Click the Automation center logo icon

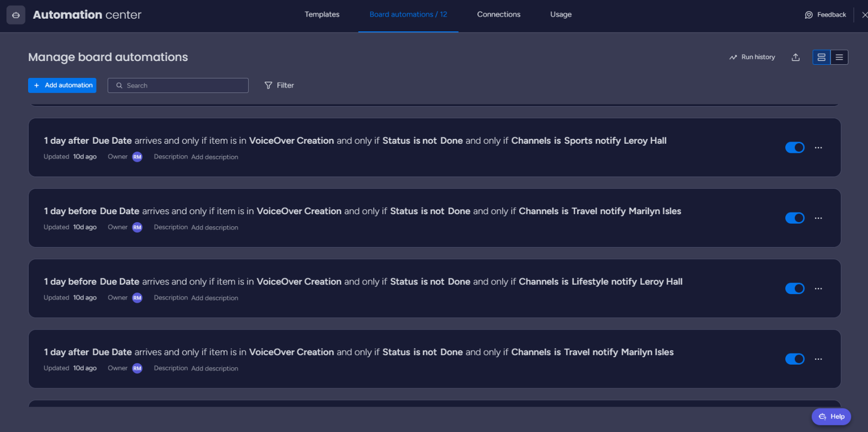(x=16, y=15)
